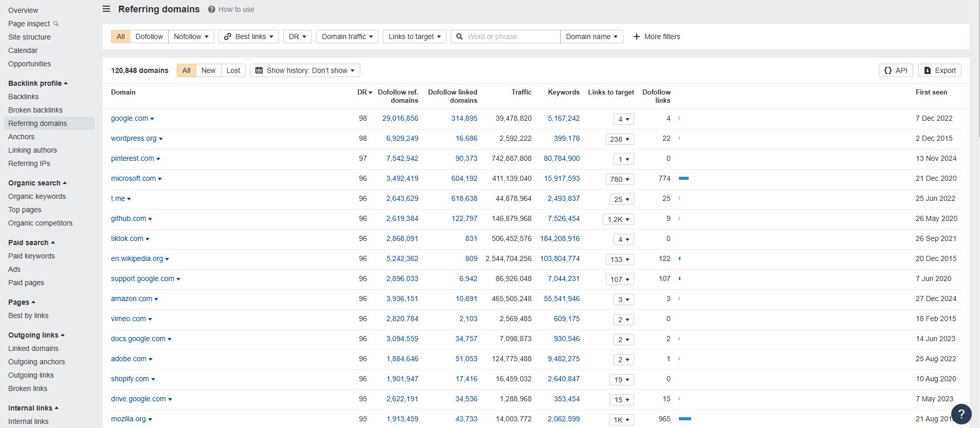
Task: Open Anchors in sidebar
Action: click(22, 137)
